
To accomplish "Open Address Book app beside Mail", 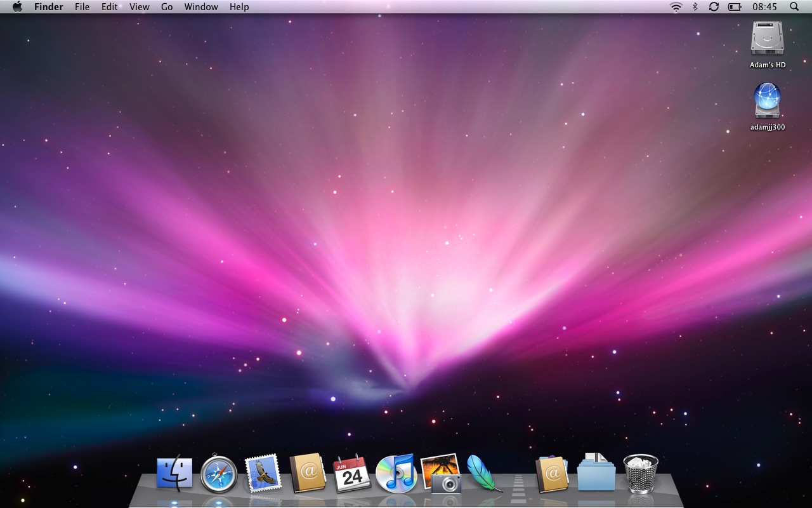I will click(x=308, y=474).
